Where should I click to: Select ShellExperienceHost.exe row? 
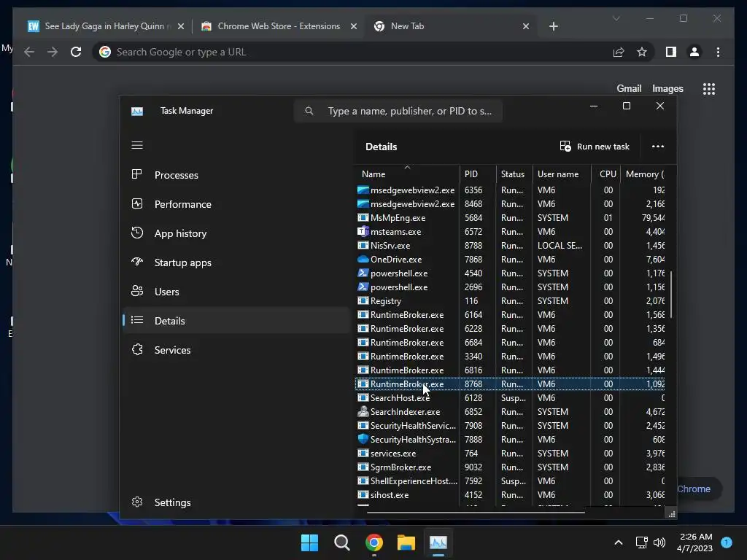point(511,481)
